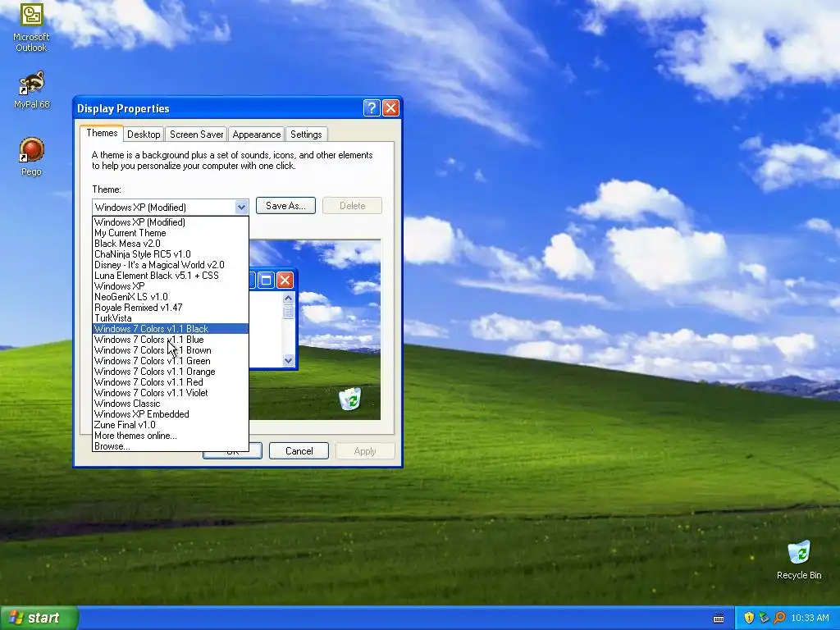Select the MyPal 68 desktop shortcut
Viewport: 840px width, 630px height.
tap(31, 90)
